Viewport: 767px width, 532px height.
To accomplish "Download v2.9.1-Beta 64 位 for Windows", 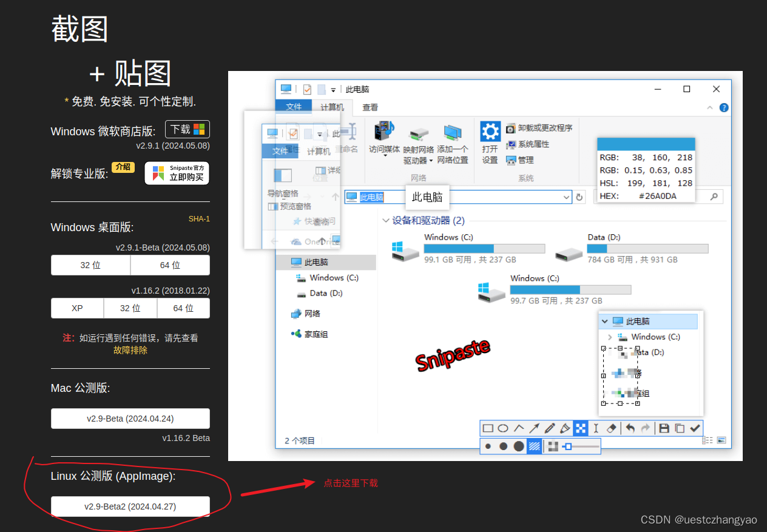I will (x=170, y=265).
